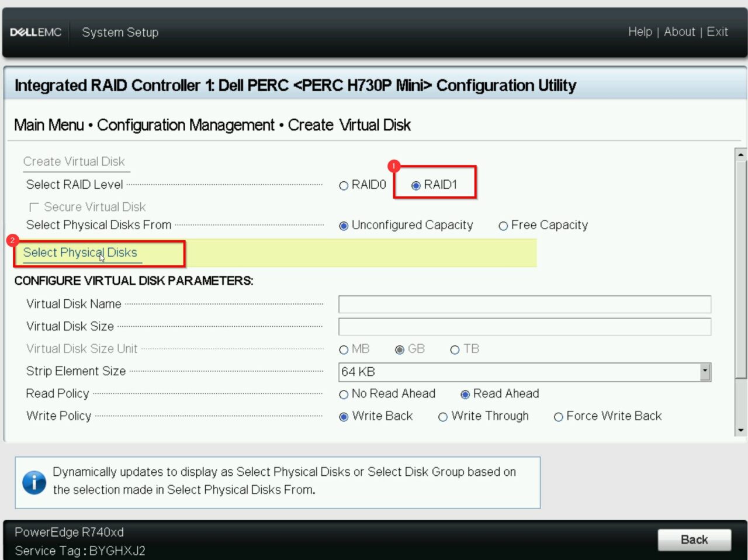Click the blue information icon in the note box

pyautogui.click(x=34, y=483)
